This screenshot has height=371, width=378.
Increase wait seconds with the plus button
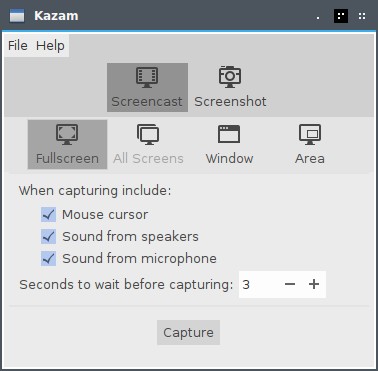314,284
